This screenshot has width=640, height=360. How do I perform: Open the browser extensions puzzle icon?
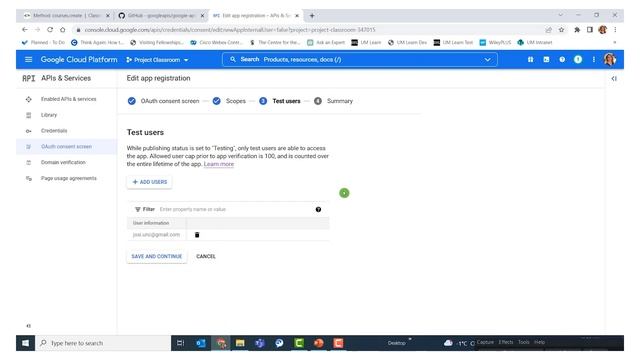point(577,30)
